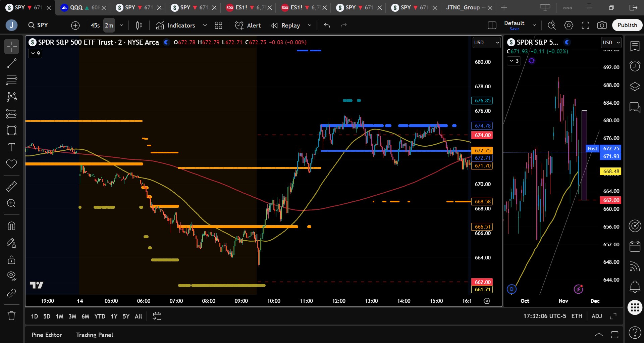Open the user profile J avatar menu
This screenshot has height=344, width=644.
coord(11,25)
